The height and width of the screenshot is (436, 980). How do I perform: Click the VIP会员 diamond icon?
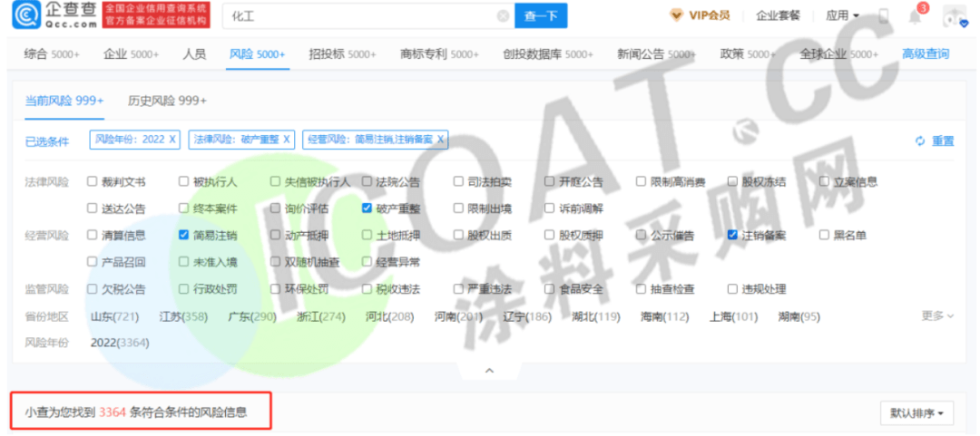676,15
